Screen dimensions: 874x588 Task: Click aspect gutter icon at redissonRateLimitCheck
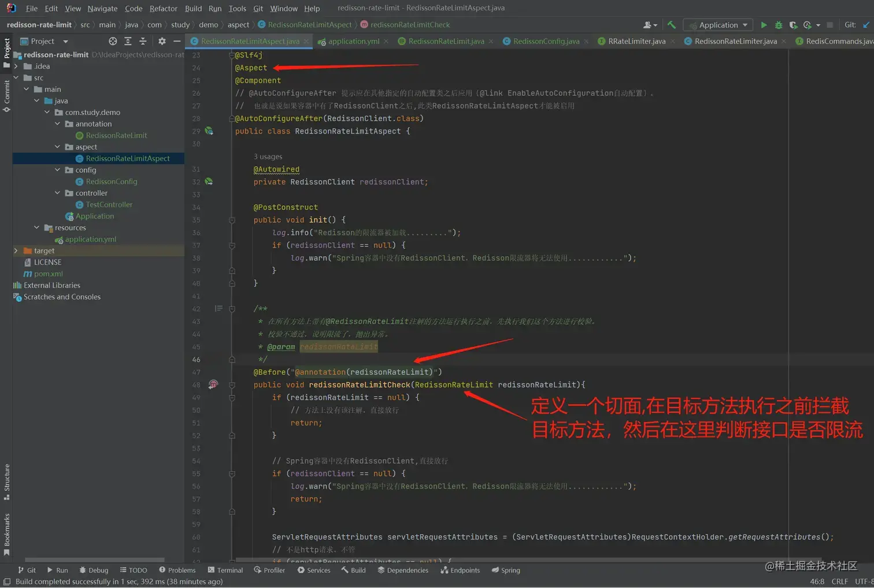tap(213, 384)
